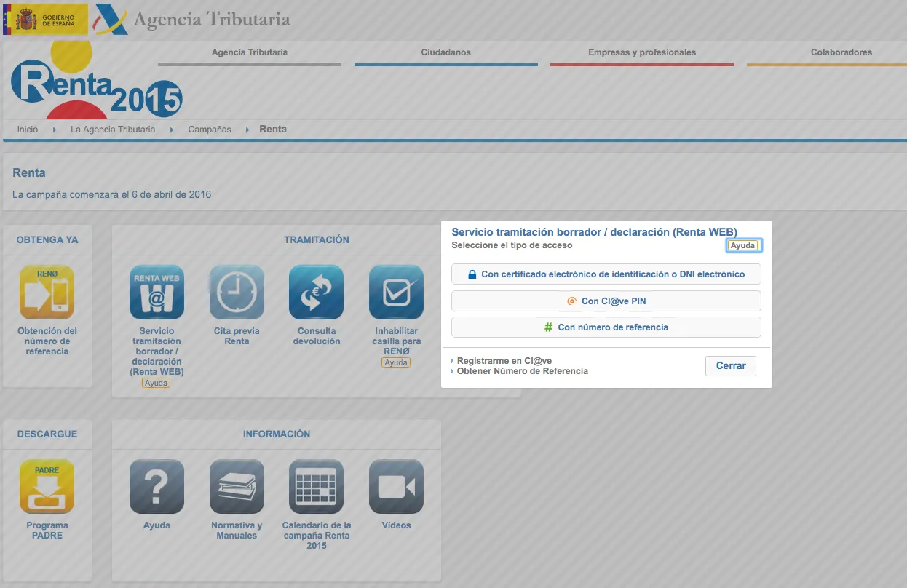This screenshot has width=907, height=588.
Task: Switch to the Colaboradores tab
Action: click(x=841, y=52)
